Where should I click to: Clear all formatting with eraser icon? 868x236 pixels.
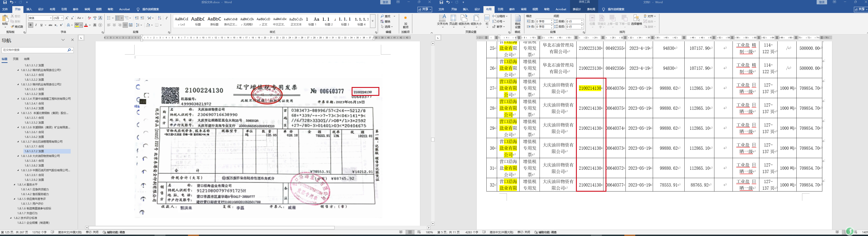(x=89, y=18)
